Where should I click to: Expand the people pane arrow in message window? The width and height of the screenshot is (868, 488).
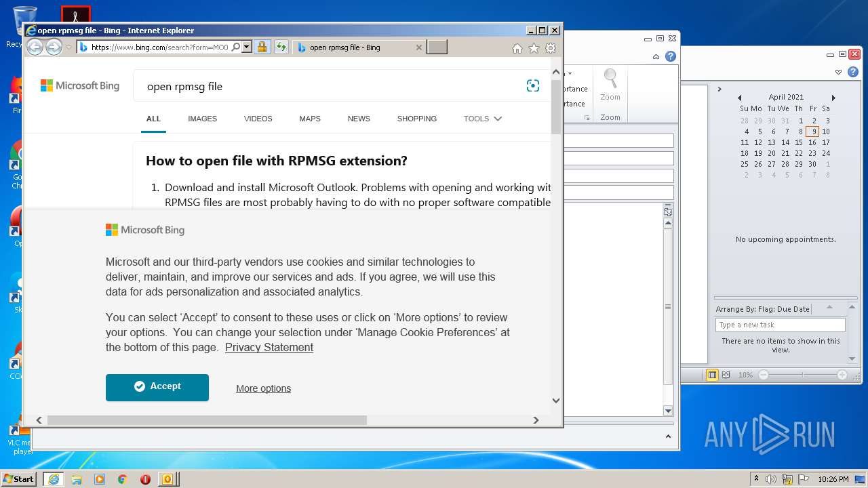(668, 436)
